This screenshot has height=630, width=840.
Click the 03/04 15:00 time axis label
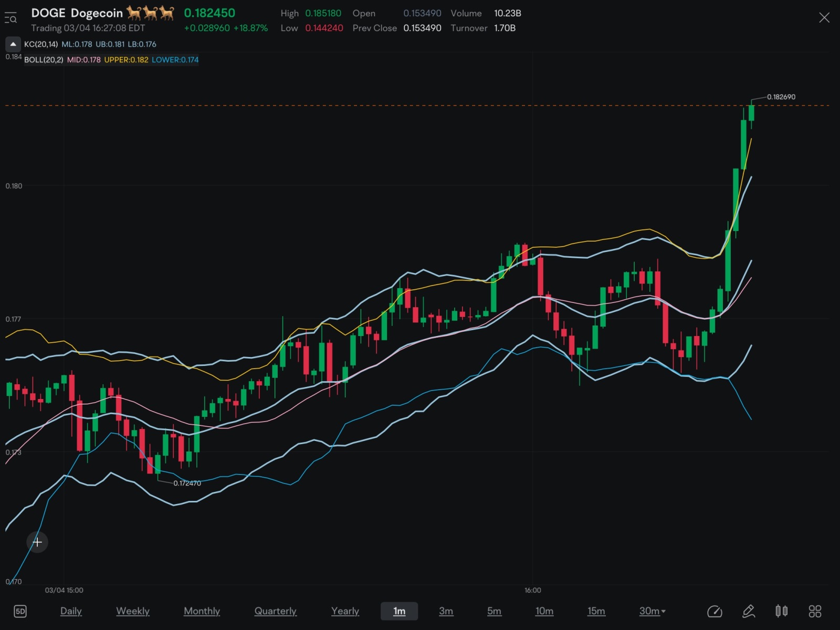(64, 590)
